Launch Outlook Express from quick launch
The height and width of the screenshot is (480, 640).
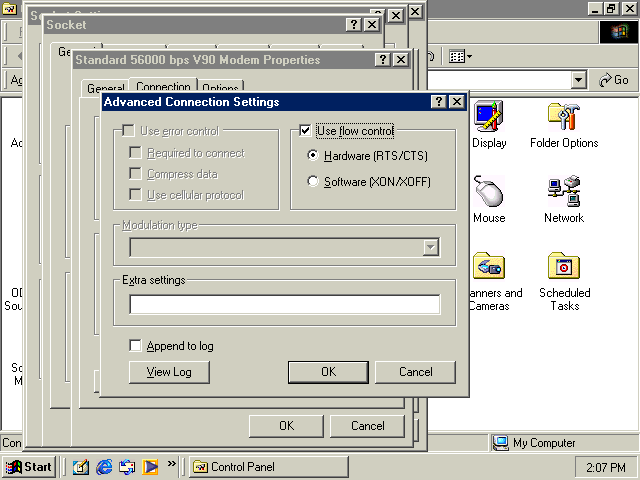(127, 467)
